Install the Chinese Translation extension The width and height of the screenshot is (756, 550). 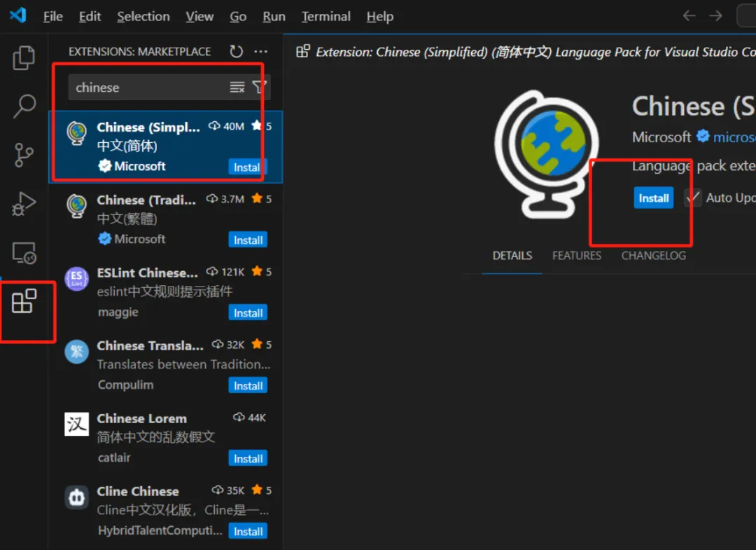coord(248,385)
